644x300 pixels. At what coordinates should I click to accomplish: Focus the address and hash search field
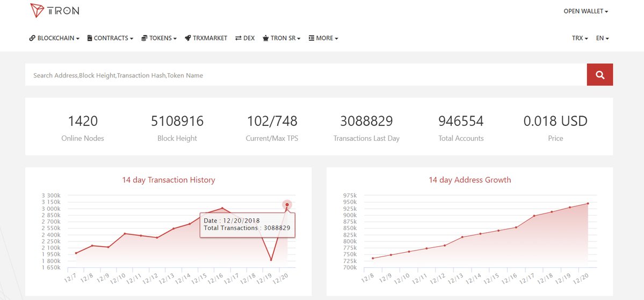(306, 75)
